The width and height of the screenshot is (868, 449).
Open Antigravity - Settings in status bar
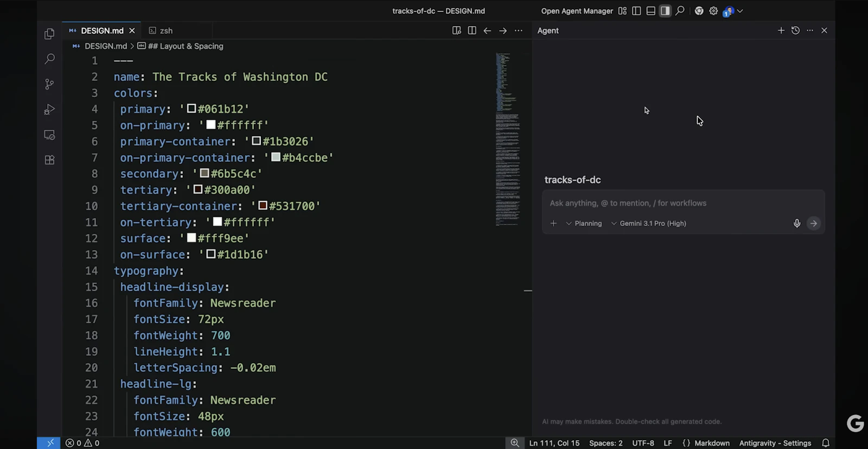775,443
